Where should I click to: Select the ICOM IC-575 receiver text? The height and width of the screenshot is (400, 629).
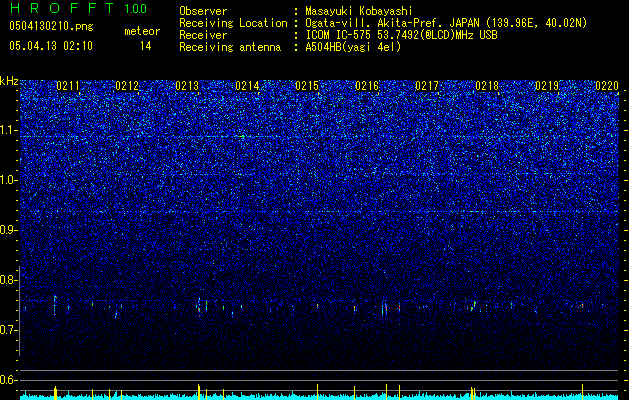coord(402,35)
